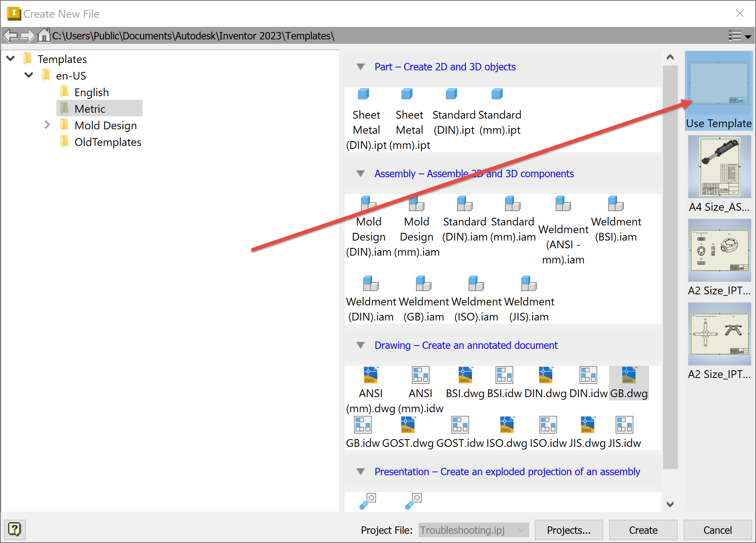Select the ANSI (mm).idw drawing template
756x543 pixels.
click(420, 375)
